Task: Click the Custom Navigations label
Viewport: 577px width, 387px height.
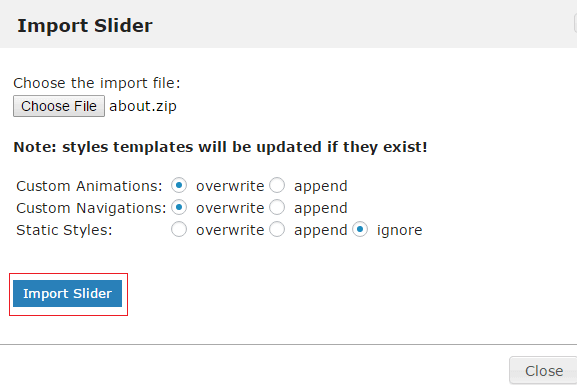Action: (x=91, y=208)
